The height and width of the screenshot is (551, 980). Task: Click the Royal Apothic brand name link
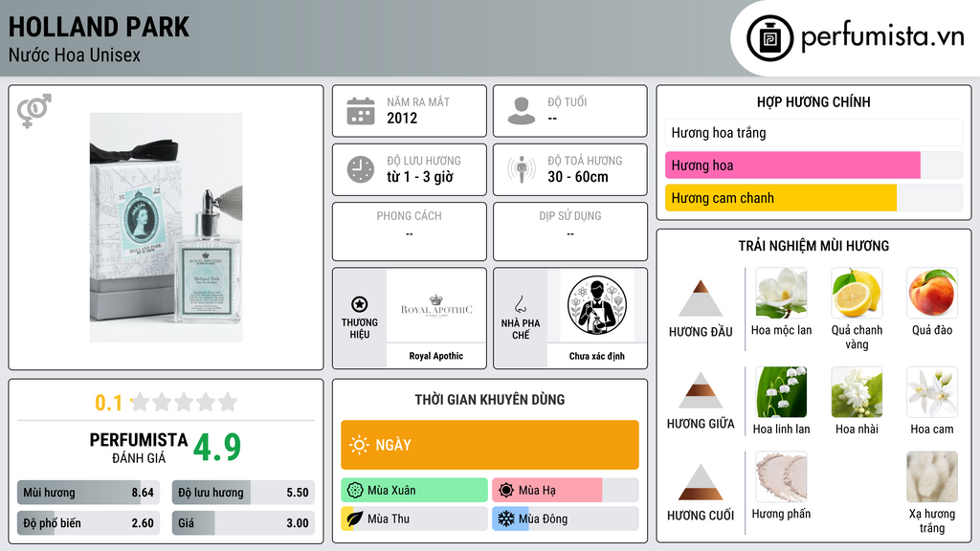coord(436,356)
